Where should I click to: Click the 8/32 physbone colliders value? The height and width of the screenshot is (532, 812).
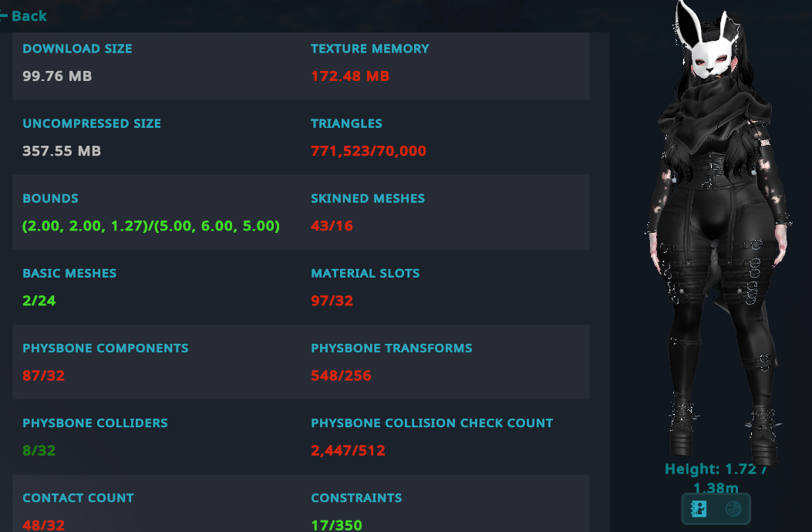pyautogui.click(x=39, y=451)
